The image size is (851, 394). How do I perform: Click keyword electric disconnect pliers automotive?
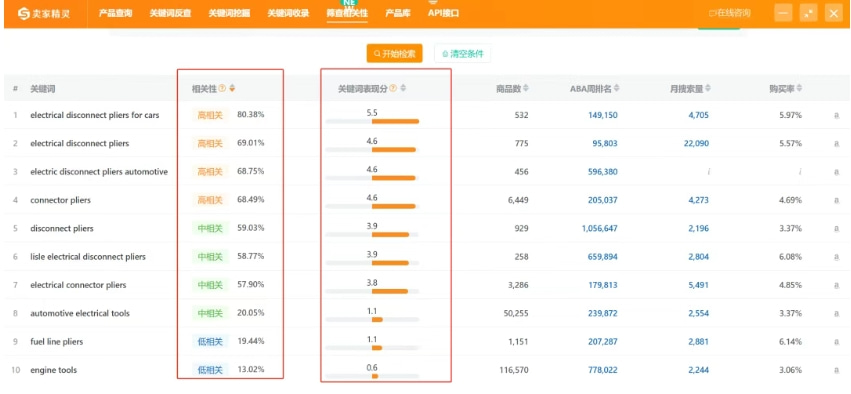tap(99, 172)
